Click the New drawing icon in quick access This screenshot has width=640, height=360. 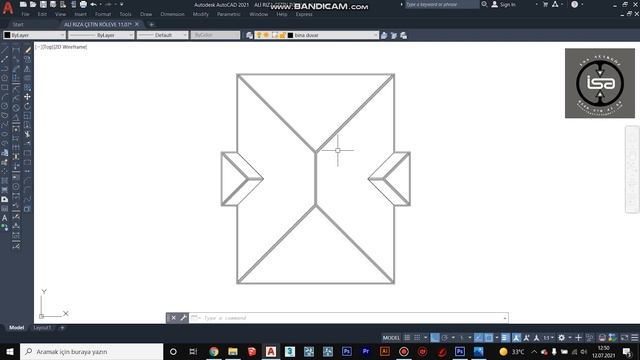point(23,4)
